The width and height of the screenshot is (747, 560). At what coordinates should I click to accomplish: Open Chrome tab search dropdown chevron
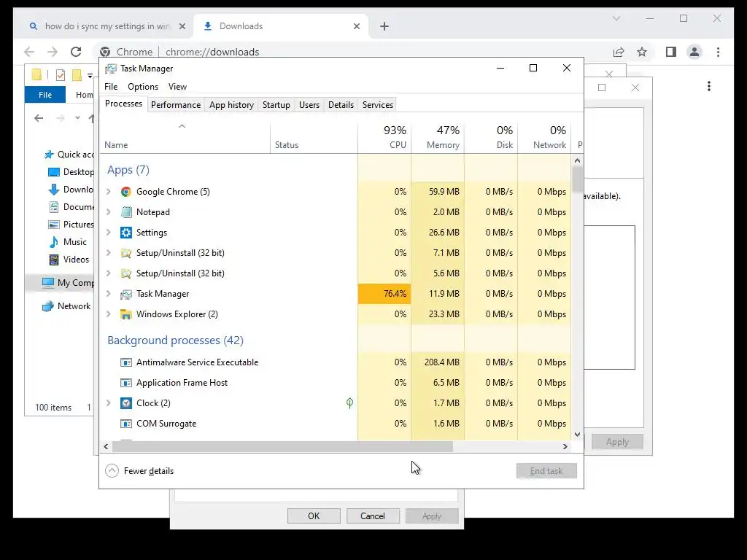(x=616, y=18)
